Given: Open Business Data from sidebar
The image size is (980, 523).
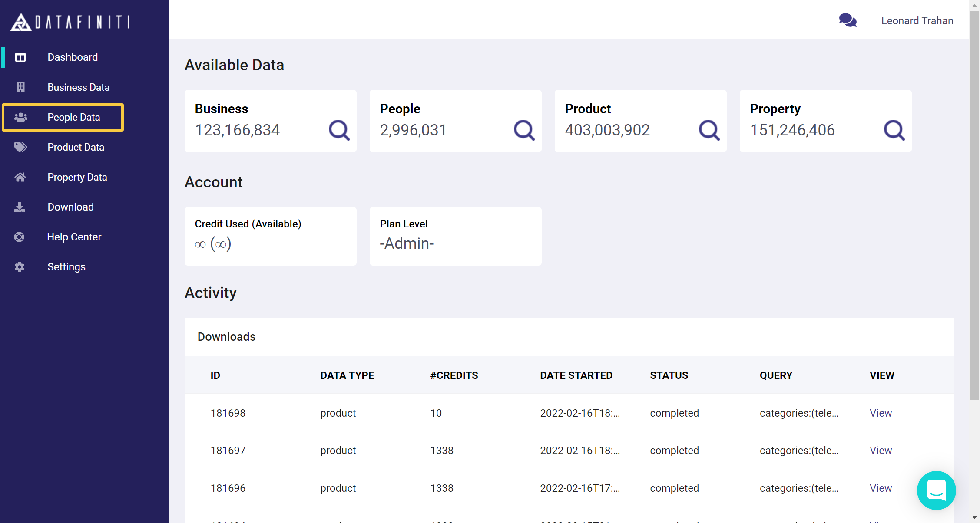Looking at the screenshot, I should pos(78,87).
